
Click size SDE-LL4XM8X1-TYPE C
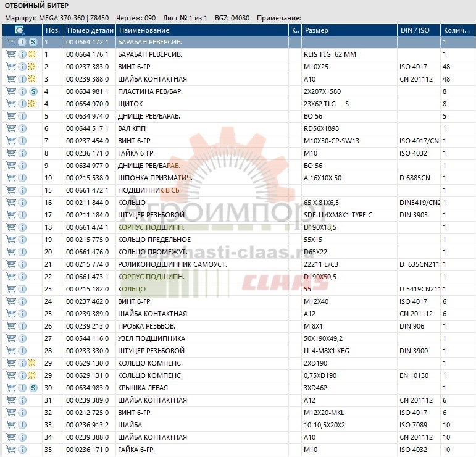(x=338, y=215)
